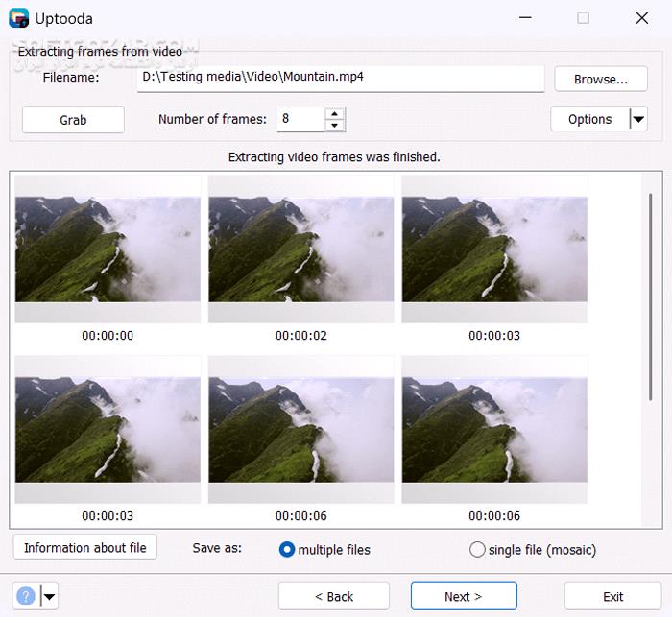This screenshot has width=672, height=617.
Task: Select the top-row thumbnail at 00:00:03
Action: pyautogui.click(x=493, y=249)
